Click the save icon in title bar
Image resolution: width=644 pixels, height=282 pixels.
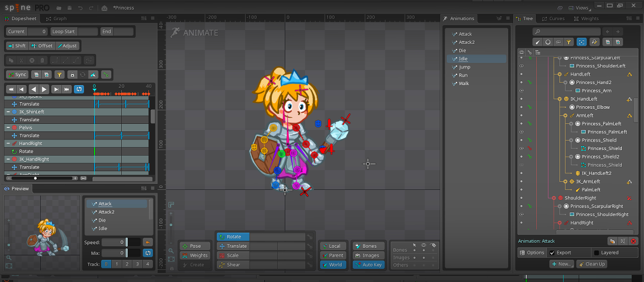[70, 8]
